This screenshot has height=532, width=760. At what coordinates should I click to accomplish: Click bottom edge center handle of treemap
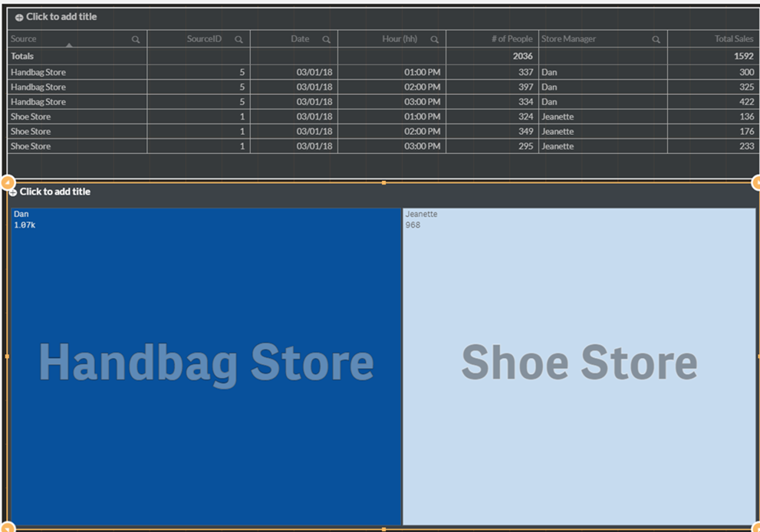384,530
